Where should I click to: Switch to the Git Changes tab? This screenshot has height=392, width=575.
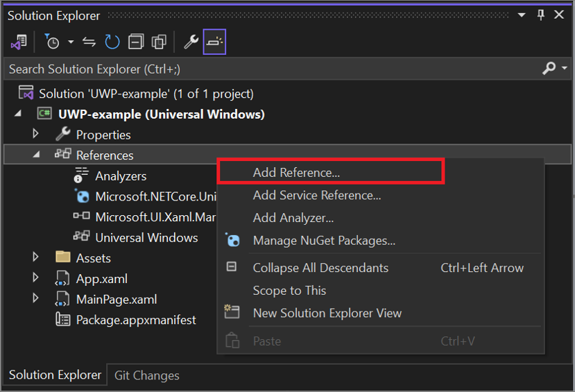(146, 375)
